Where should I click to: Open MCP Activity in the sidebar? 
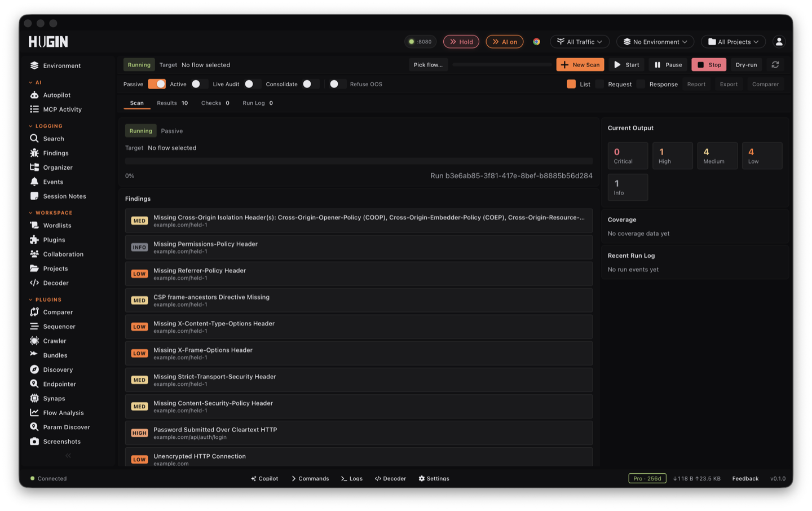pos(56,109)
